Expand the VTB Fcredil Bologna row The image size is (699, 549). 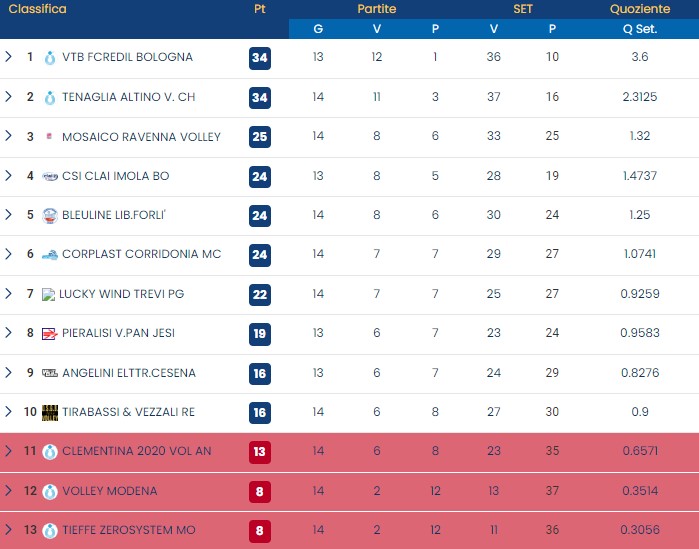(9, 57)
